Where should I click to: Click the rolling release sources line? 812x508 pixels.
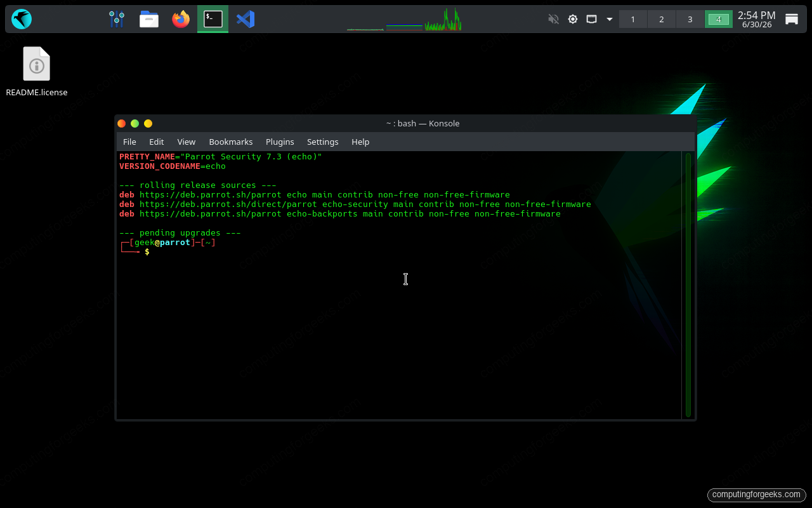(x=198, y=185)
